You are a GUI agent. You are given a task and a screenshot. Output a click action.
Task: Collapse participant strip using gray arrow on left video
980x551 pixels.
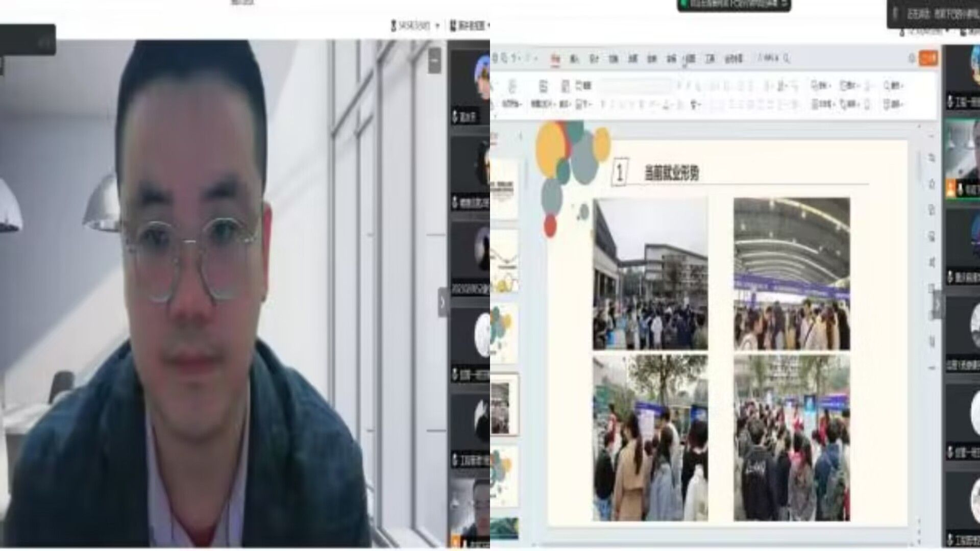click(442, 303)
